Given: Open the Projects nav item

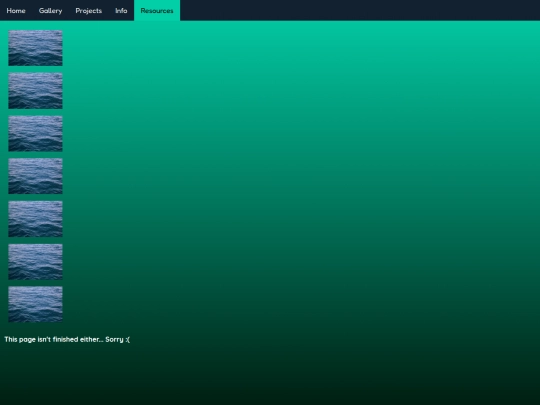Looking at the screenshot, I should (x=89, y=11).
